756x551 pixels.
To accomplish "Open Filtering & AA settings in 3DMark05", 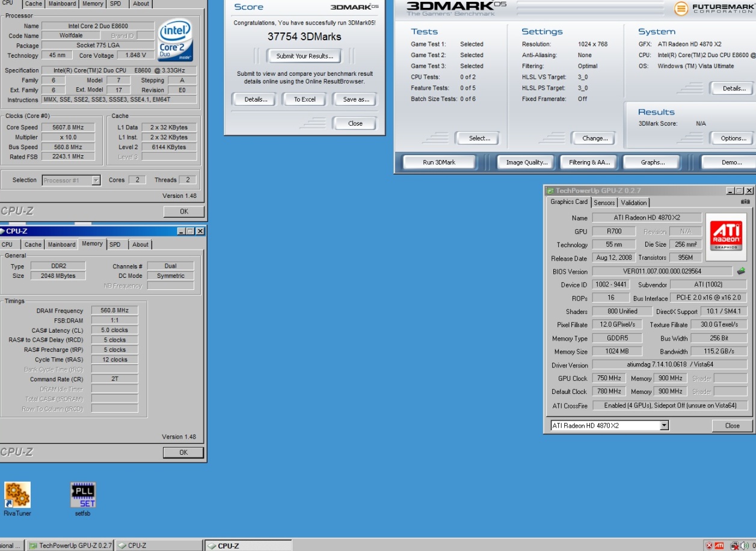I will [589, 162].
